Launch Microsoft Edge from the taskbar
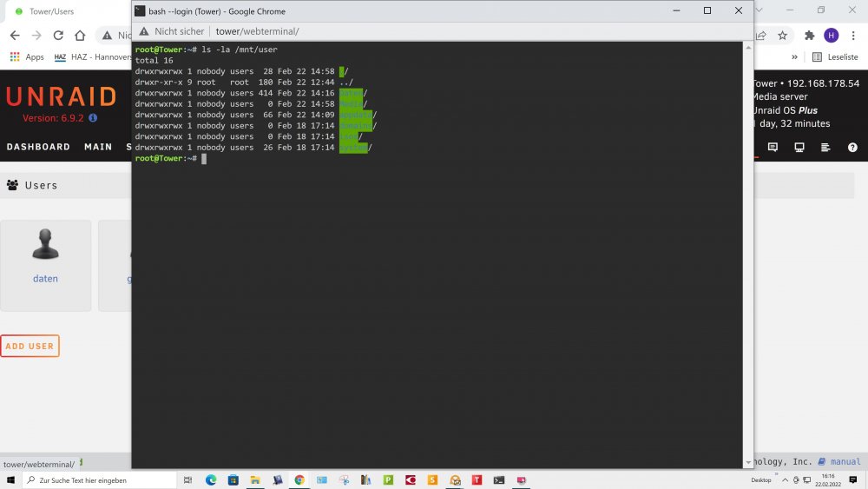This screenshot has width=868, height=489. (211, 480)
